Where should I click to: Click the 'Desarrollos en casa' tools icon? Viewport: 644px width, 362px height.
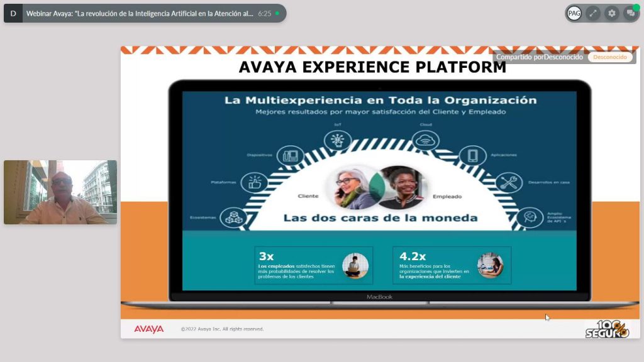tap(509, 183)
